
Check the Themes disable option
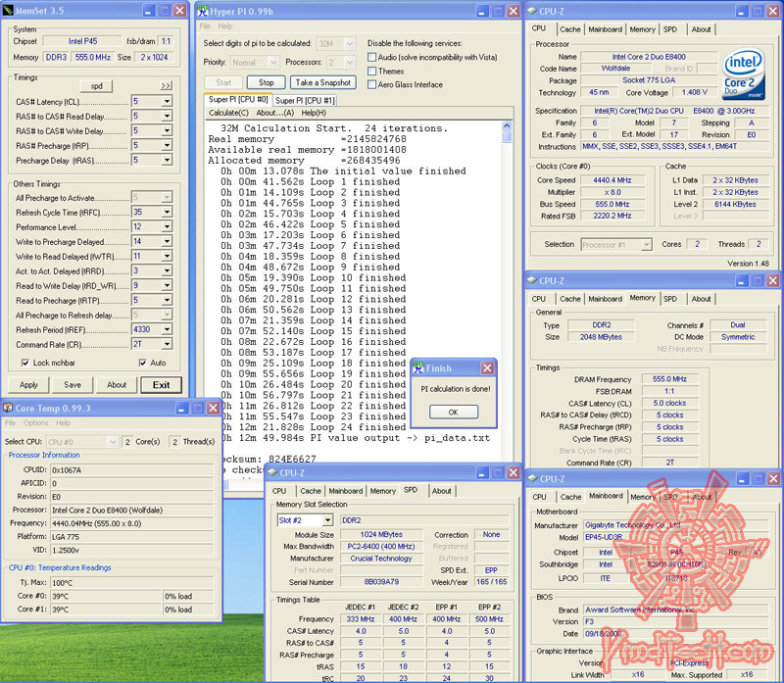(371, 70)
